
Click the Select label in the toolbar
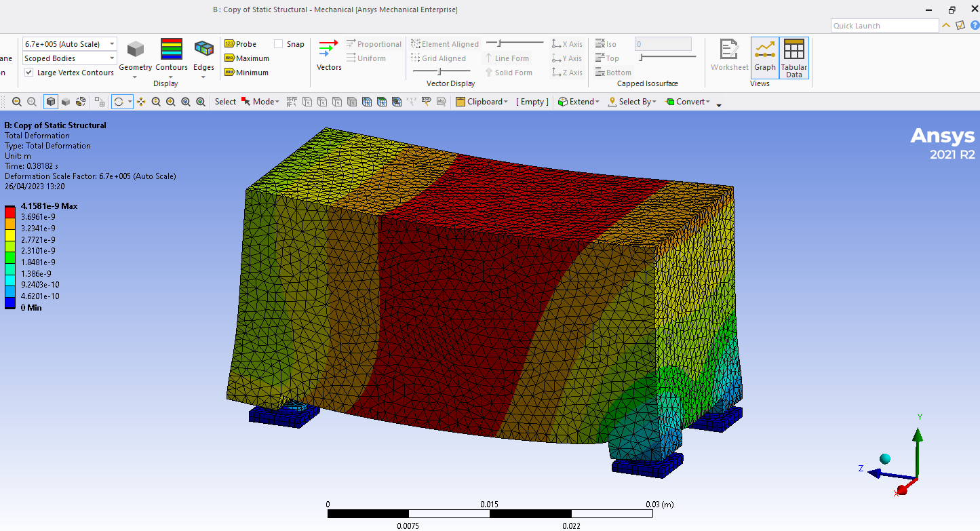225,102
